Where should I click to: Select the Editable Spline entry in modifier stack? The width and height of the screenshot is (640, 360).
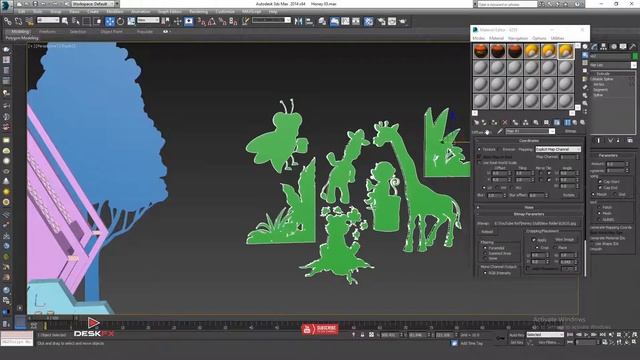point(602,79)
